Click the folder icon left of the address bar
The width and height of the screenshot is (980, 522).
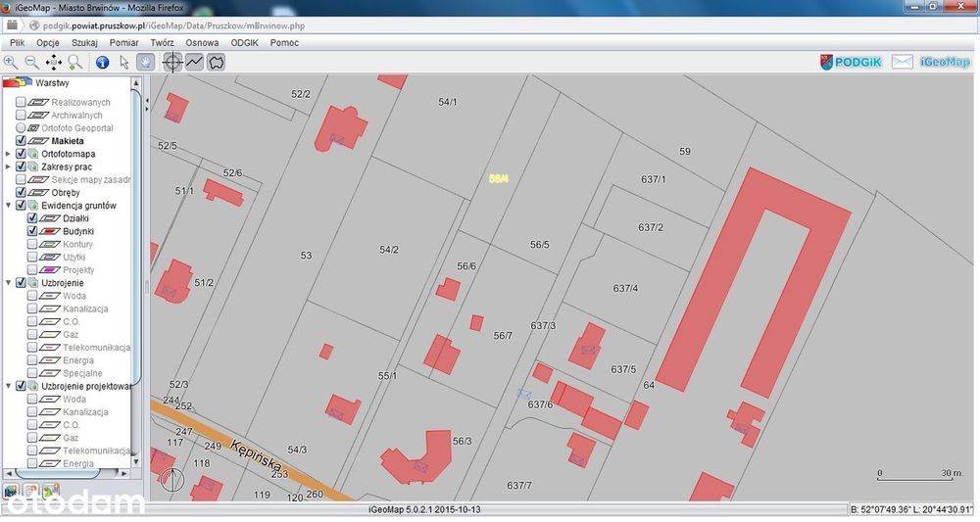pyautogui.click(x=12, y=25)
